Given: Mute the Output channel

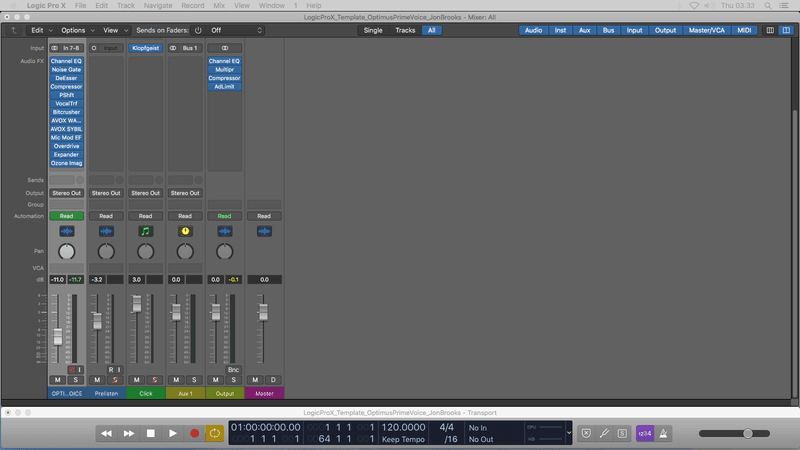Looking at the screenshot, I should click(215, 380).
